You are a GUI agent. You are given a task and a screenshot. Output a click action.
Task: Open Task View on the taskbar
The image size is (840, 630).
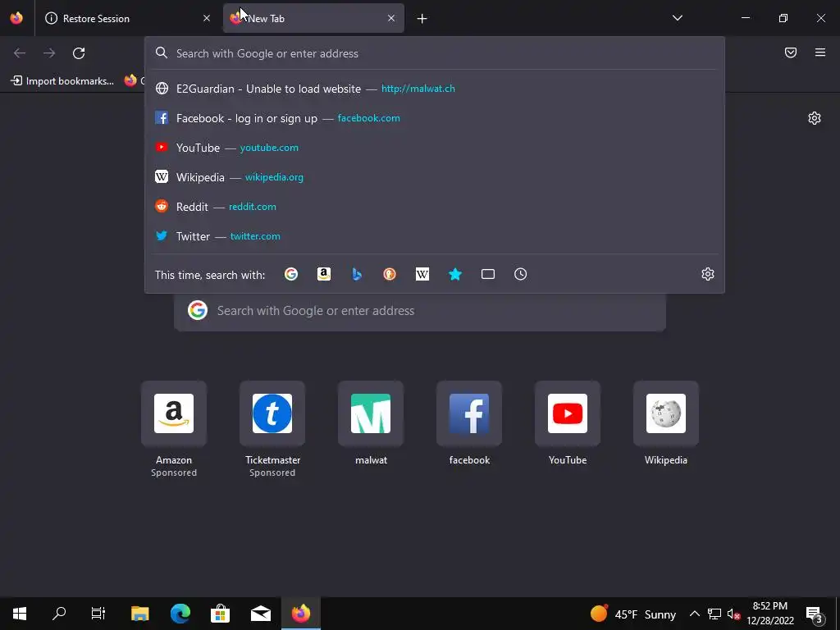[x=98, y=614]
